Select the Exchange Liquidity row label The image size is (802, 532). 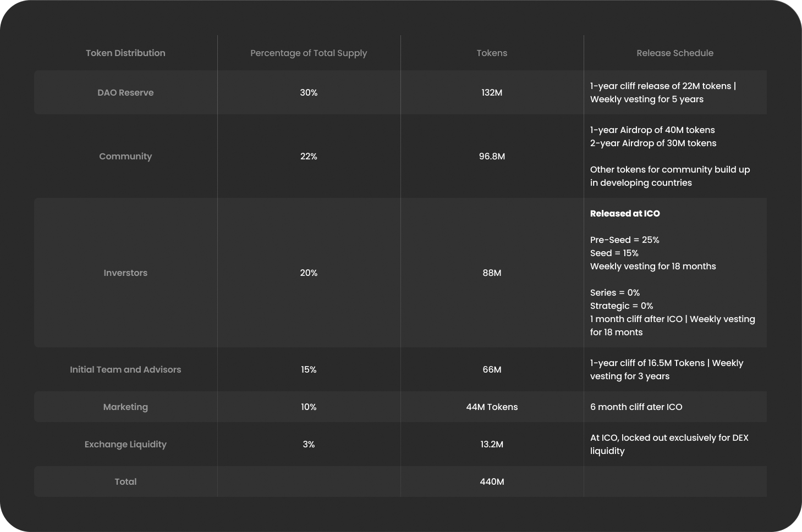click(125, 444)
